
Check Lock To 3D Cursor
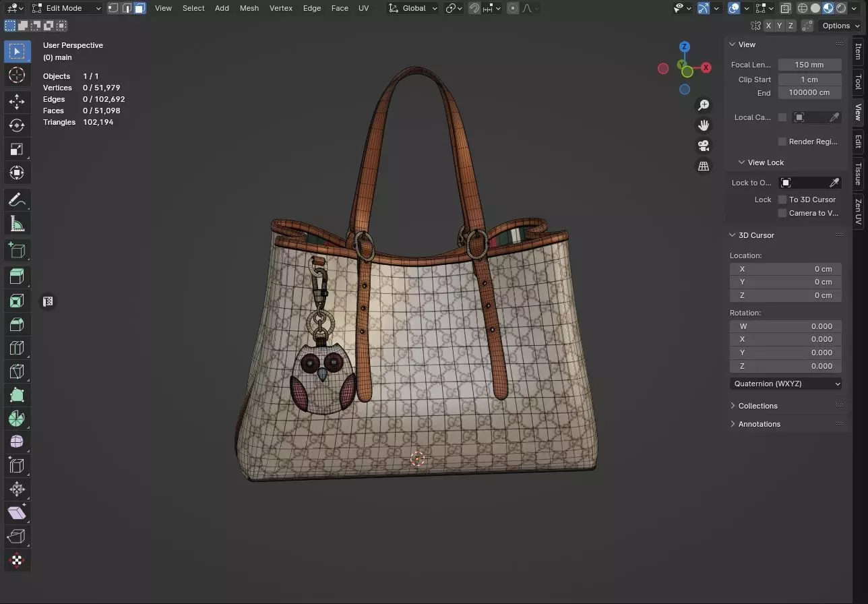(x=782, y=200)
